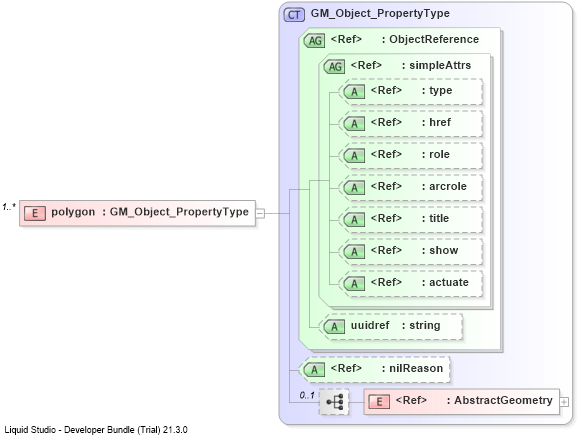577x435 pixels.
Task: Select the role attribute reference
Action: [x=413, y=155]
